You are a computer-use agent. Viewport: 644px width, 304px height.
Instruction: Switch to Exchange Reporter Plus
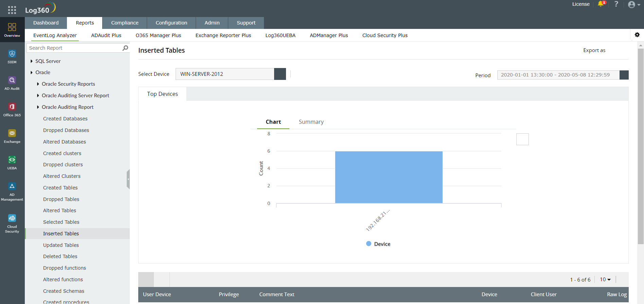click(223, 35)
